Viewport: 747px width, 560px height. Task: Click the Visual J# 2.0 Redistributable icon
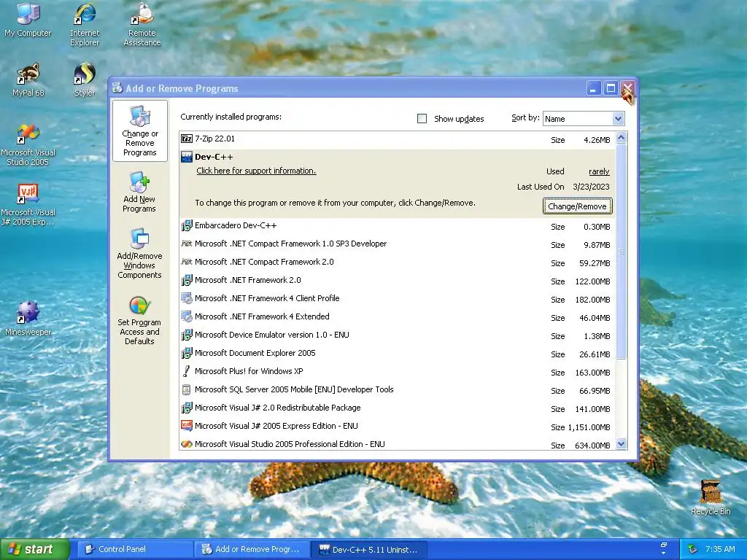pyautogui.click(x=186, y=408)
